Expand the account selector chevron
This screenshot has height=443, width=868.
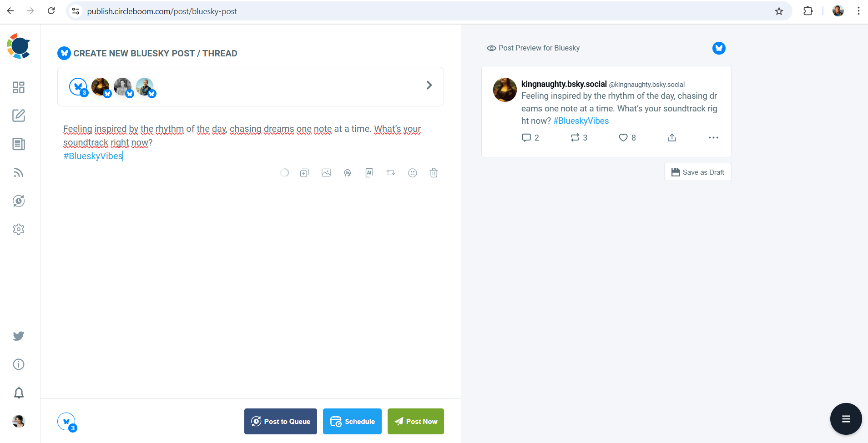(429, 85)
